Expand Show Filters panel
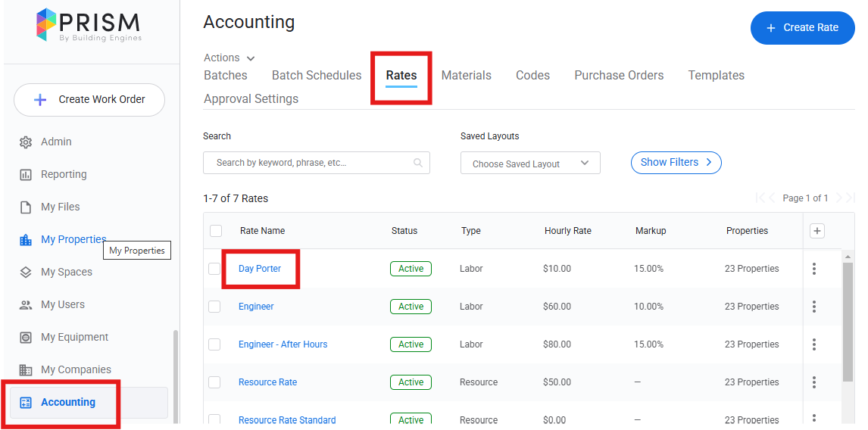 pos(676,163)
